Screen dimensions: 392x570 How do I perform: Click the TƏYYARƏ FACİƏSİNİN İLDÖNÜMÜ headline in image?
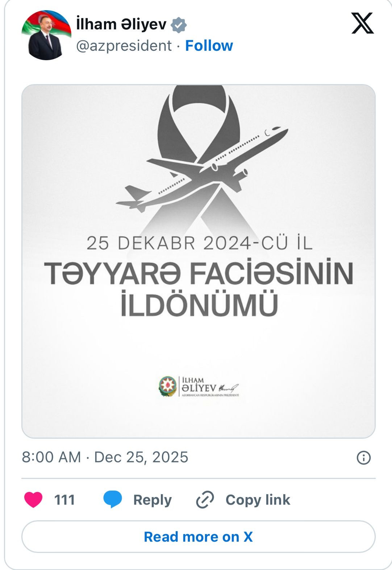(x=199, y=288)
